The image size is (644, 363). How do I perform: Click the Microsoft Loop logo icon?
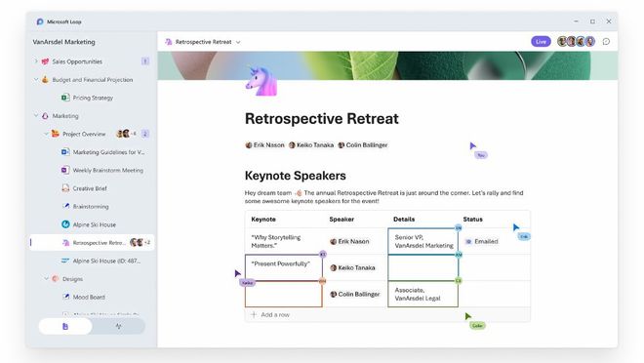40,21
